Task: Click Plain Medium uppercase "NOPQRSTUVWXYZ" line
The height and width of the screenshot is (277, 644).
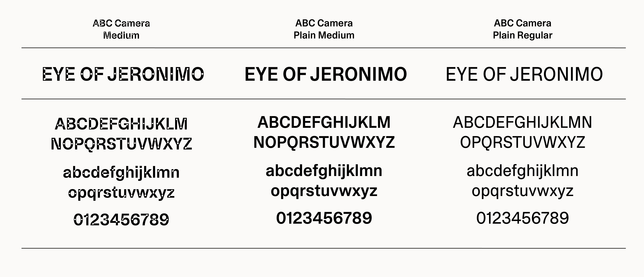Action: pyautogui.click(x=324, y=143)
